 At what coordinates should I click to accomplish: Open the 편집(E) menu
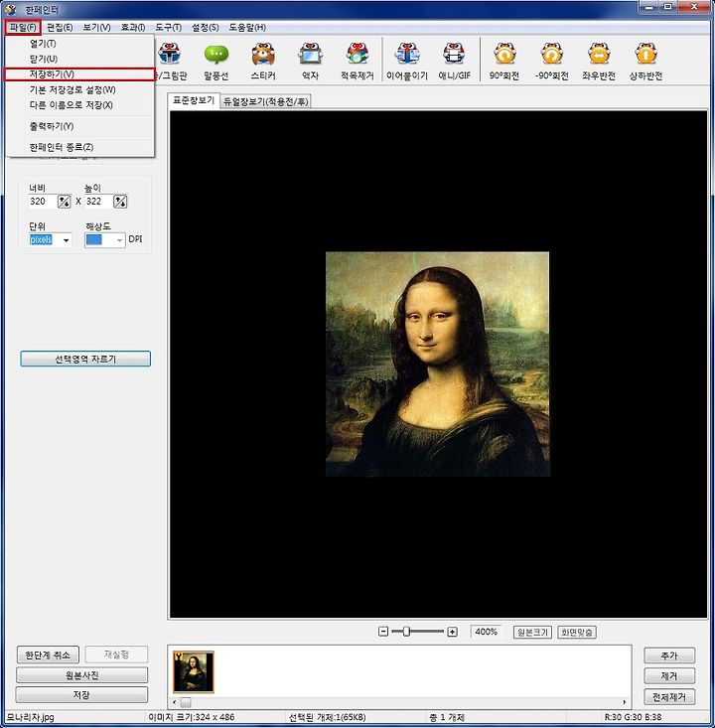[60, 28]
